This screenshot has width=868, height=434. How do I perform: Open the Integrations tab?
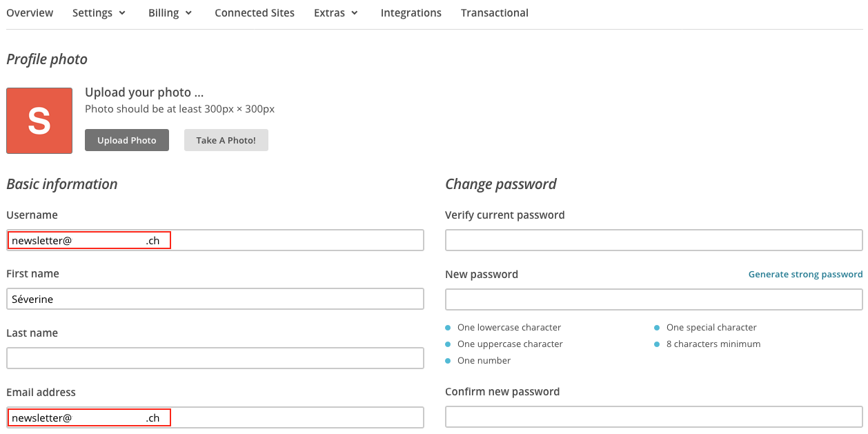coord(411,13)
